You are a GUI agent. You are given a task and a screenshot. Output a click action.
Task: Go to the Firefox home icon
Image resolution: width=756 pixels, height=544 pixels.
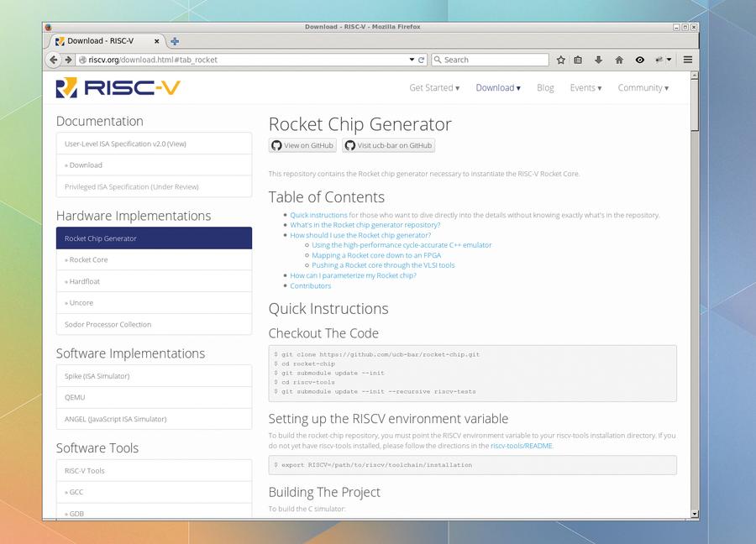click(x=619, y=60)
